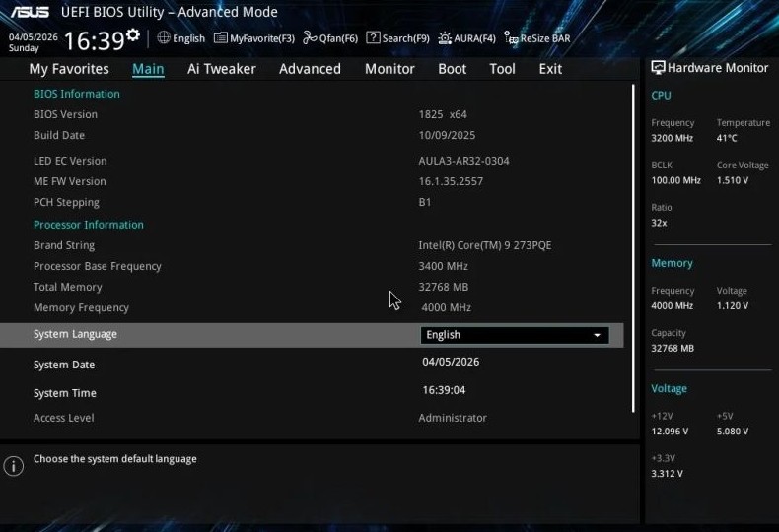
Task: Click the help text about default language
Action: coord(114,459)
